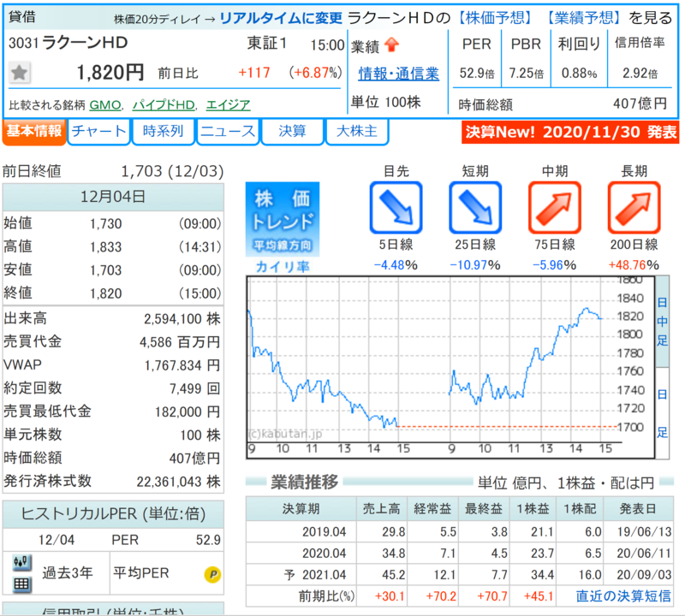Click the favorite star icon

coord(19,73)
